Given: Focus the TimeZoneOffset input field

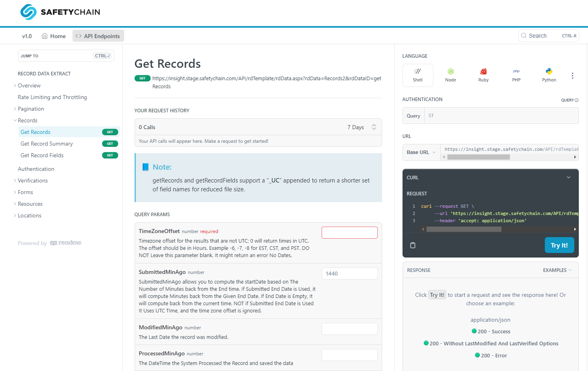Looking at the screenshot, I should click(x=350, y=233).
